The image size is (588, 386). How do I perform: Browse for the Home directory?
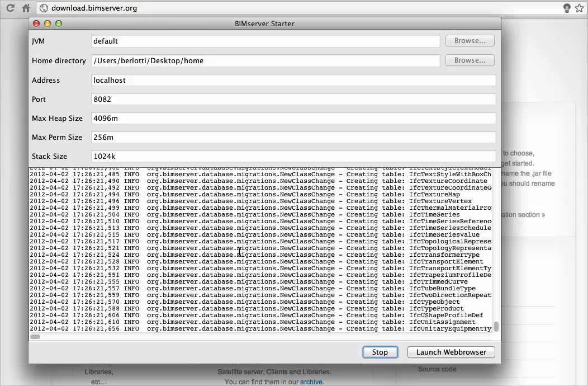(470, 60)
